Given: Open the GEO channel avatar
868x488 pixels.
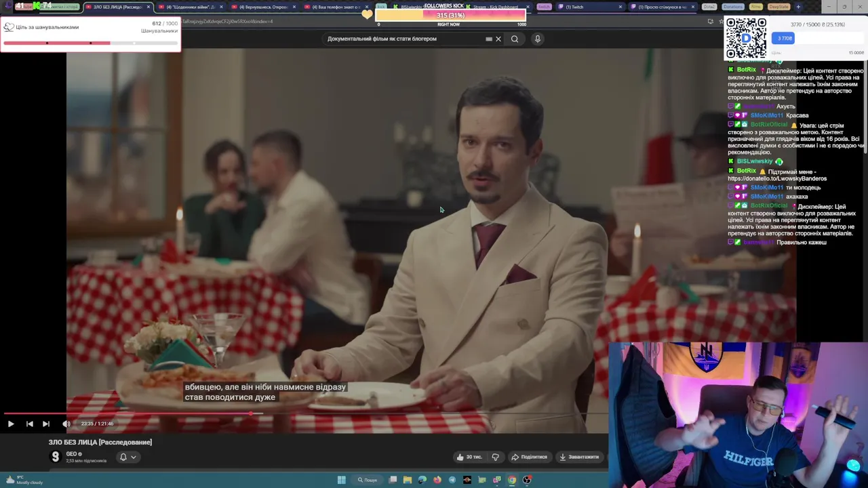Looking at the screenshot, I should (x=56, y=457).
